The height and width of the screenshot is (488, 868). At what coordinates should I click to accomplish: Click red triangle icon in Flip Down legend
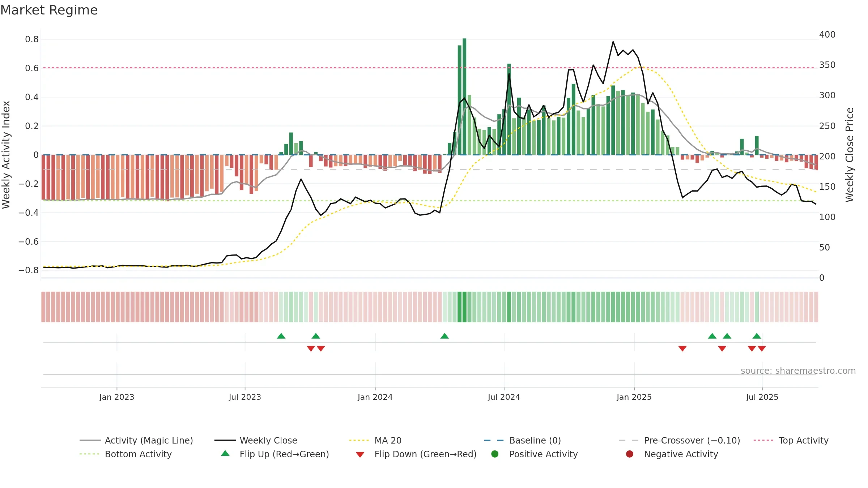[360, 455]
